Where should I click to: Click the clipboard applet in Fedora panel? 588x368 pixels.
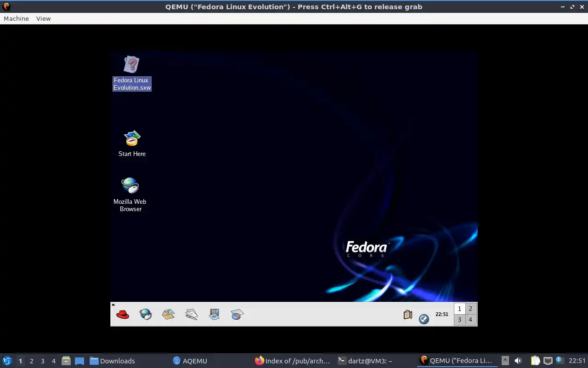[407, 315]
